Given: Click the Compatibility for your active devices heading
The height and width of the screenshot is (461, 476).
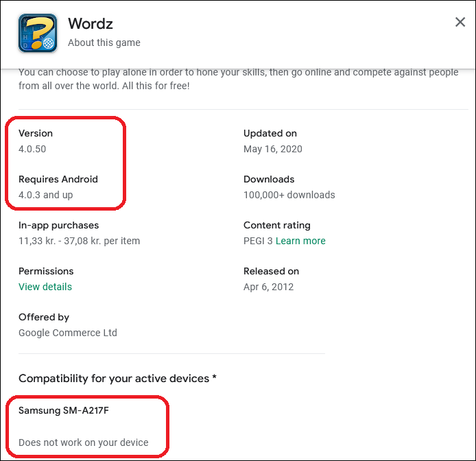Looking at the screenshot, I should [x=117, y=379].
